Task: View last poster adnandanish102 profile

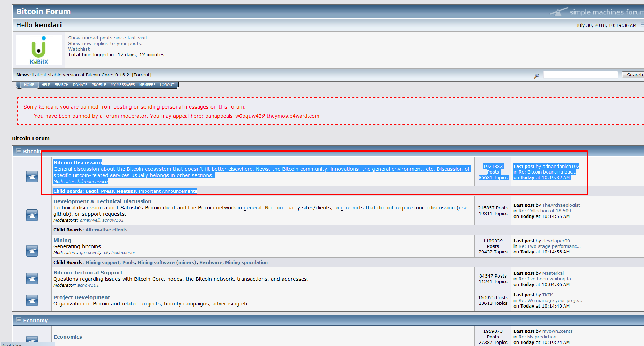Action: pos(561,166)
